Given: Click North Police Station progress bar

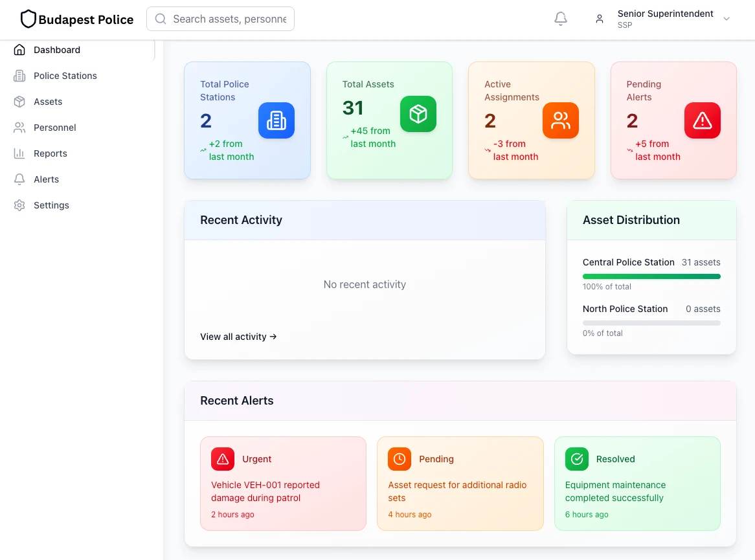Looking at the screenshot, I should [x=651, y=323].
